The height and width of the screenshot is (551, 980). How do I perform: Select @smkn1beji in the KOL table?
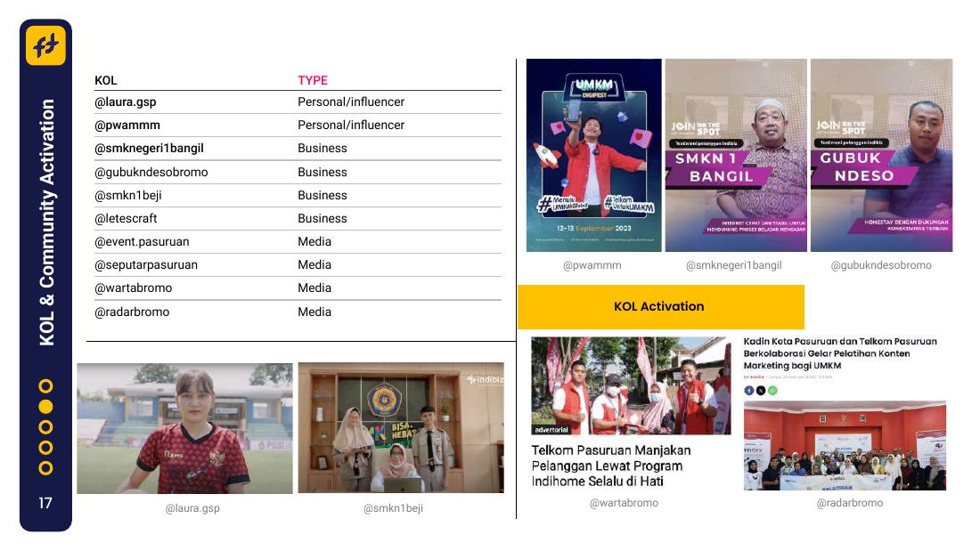pyautogui.click(x=128, y=195)
